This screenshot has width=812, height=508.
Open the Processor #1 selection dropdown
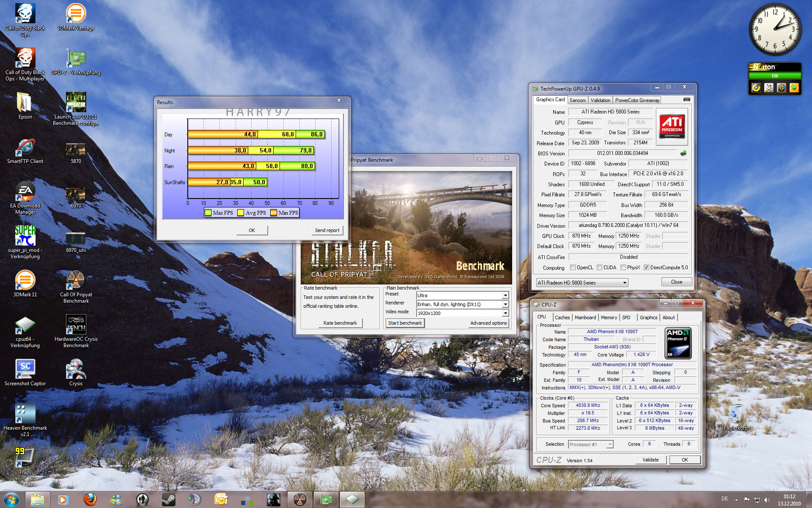pos(590,444)
